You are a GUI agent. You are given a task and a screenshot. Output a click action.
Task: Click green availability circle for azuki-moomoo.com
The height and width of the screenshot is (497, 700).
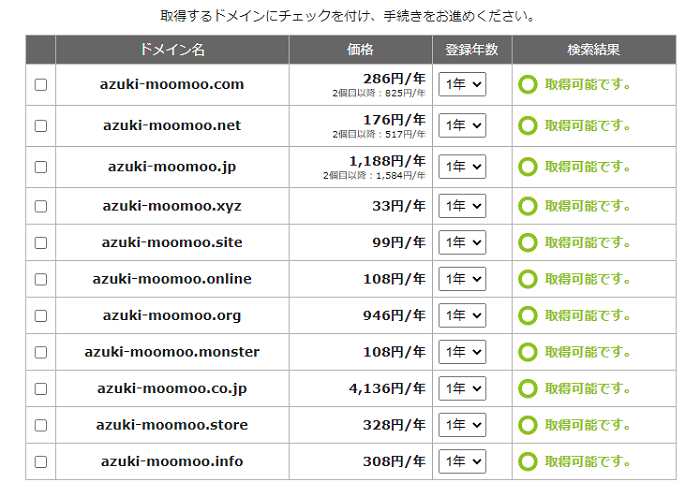pyautogui.click(x=527, y=84)
